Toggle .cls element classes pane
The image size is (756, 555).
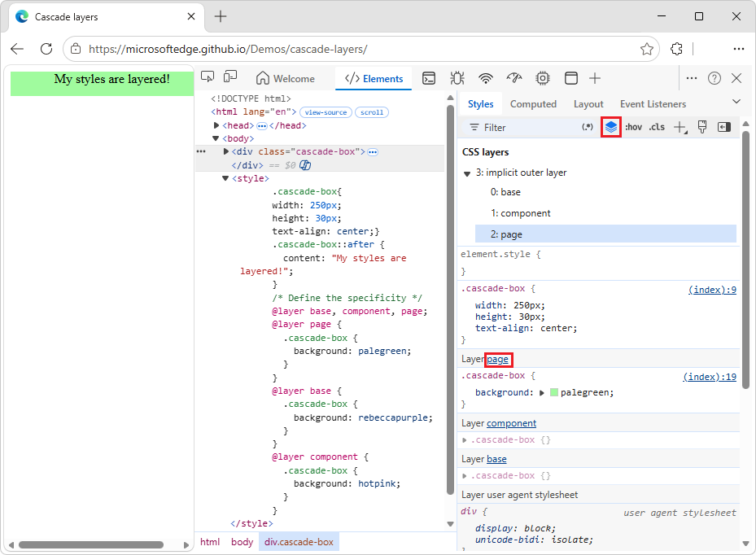pyautogui.click(x=657, y=127)
